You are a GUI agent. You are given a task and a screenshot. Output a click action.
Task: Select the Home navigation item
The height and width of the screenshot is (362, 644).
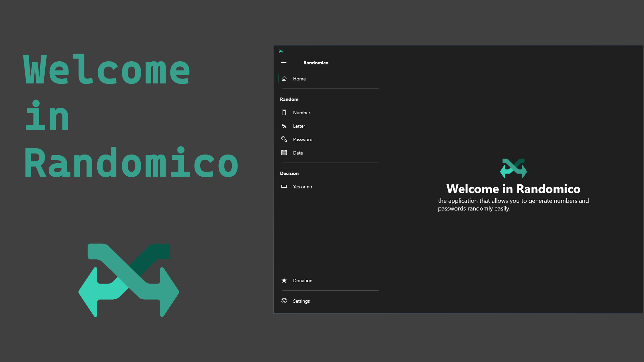tap(299, 79)
